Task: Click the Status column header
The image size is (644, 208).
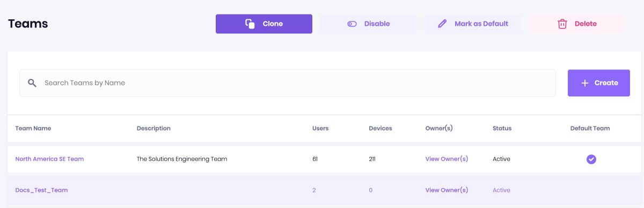Action: [502, 128]
